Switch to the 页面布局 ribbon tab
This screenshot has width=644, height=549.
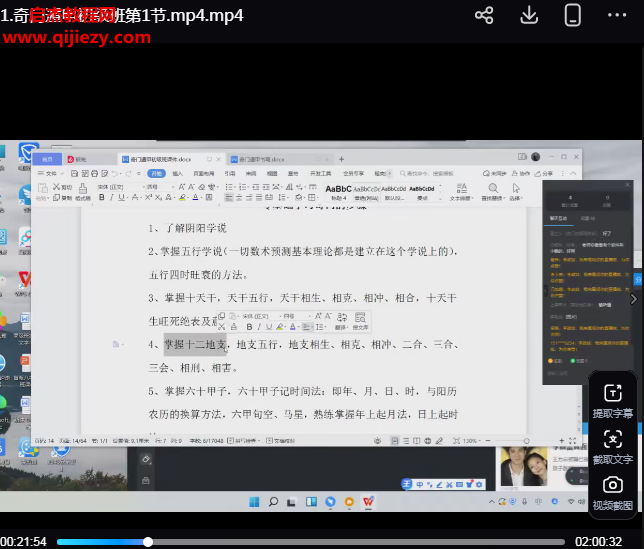coord(204,174)
